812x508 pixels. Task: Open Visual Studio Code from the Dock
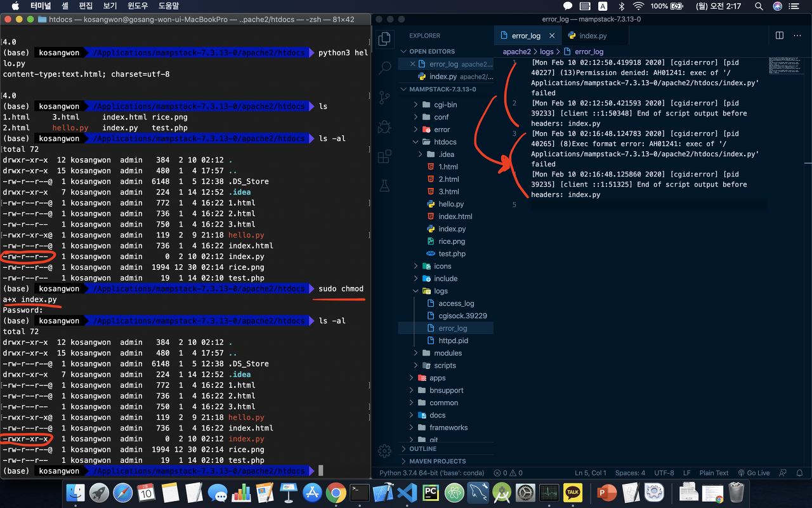407,493
